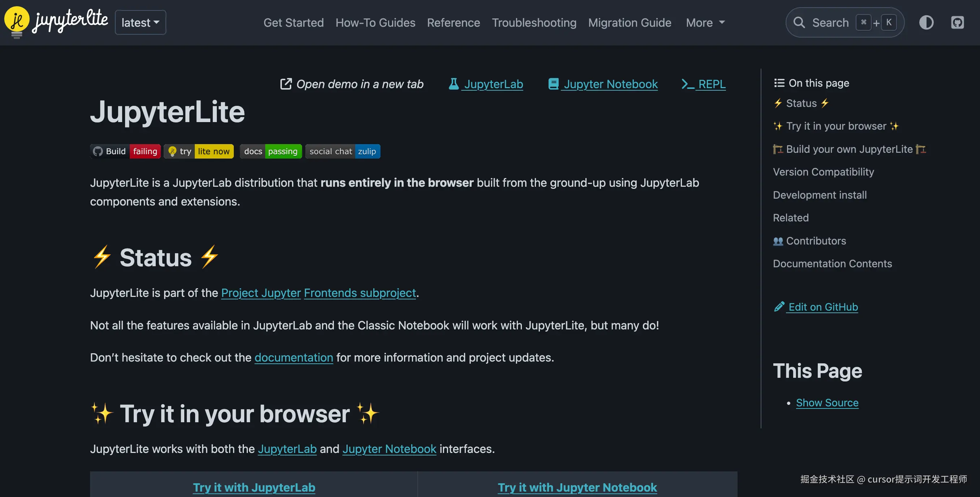The height and width of the screenshot is (497, 980).
Task: Open the latest version dropdown
Action: pyautogui.click(x=140, y=22)
